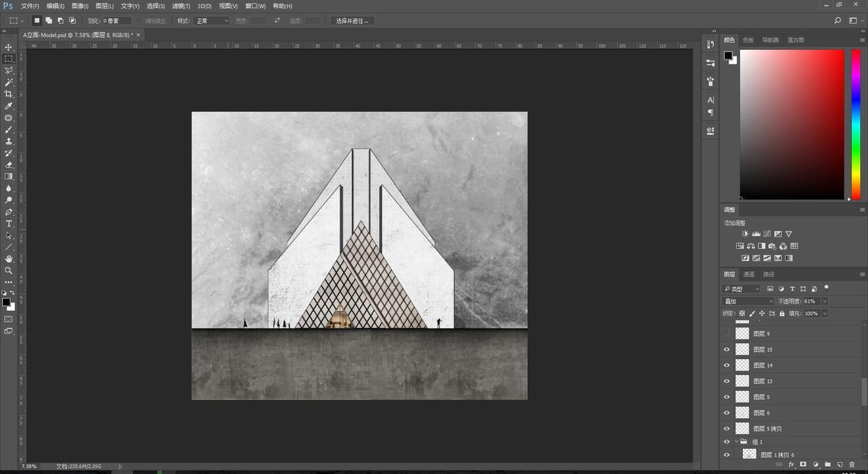The height and width of the screenshot is (474, 868).
Task: Hide layer 图层 6
Action: point(727,412)
